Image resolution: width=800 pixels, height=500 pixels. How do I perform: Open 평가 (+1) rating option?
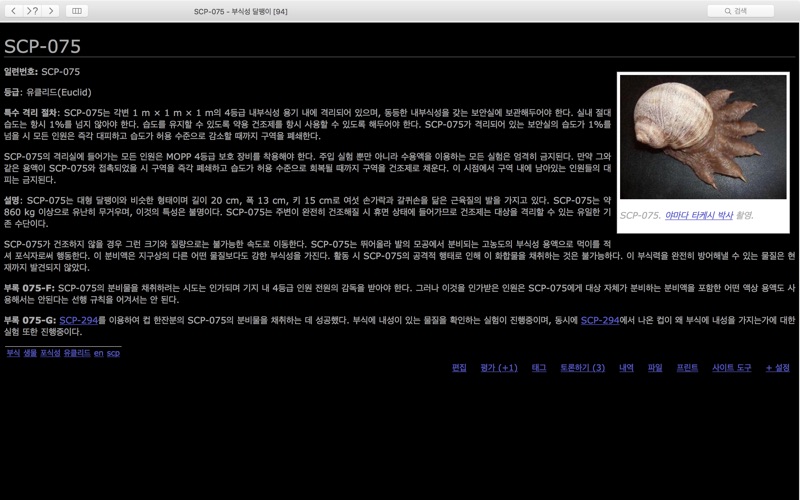[499, 367]
